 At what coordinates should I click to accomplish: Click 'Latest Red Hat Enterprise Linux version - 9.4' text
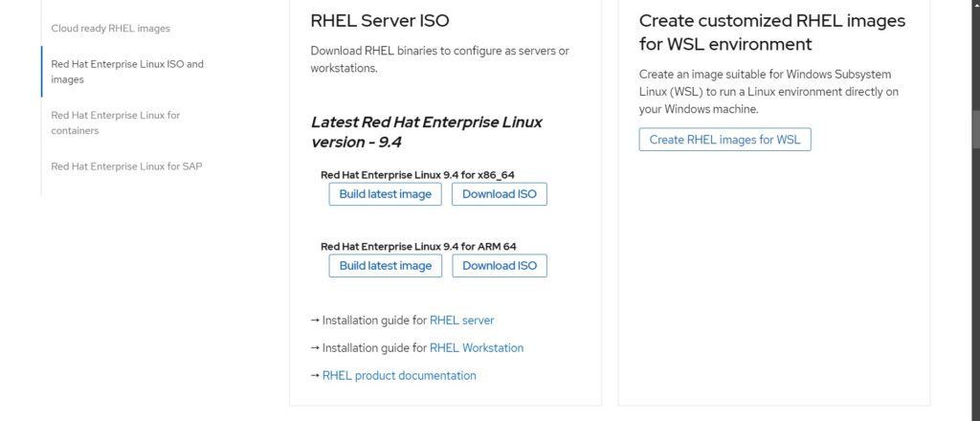click(426, 132)
